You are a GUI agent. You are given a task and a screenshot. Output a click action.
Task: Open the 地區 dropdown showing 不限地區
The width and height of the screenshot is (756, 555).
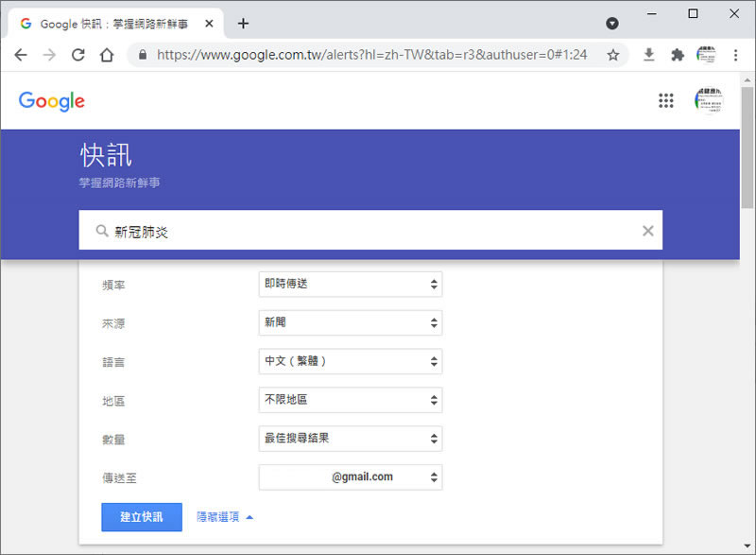[x=351, y=400]
